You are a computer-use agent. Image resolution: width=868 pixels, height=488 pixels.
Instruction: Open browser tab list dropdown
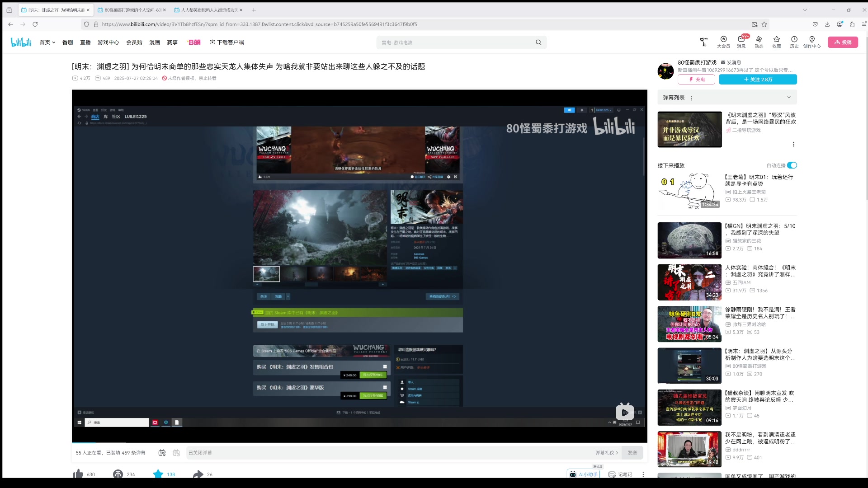(805, 10)
